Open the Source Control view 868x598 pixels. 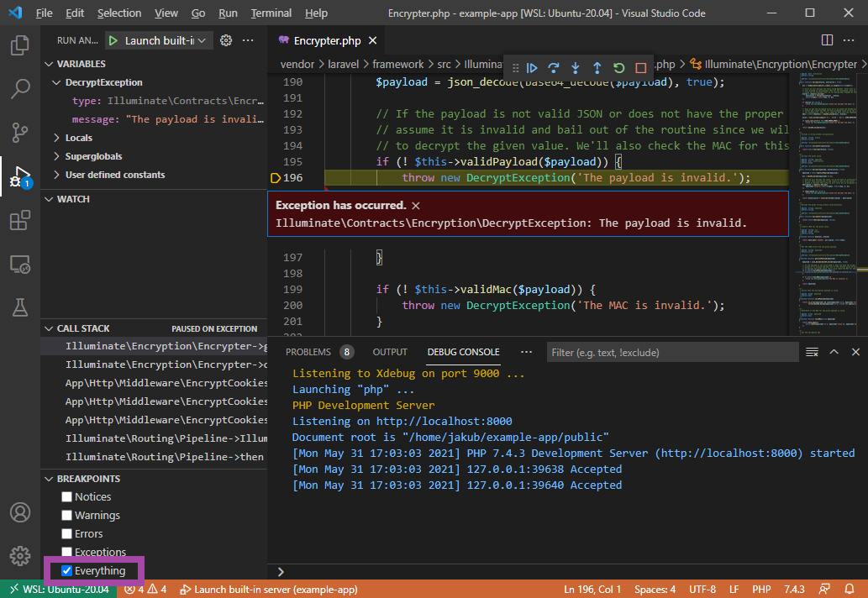[x=20, y=133]
